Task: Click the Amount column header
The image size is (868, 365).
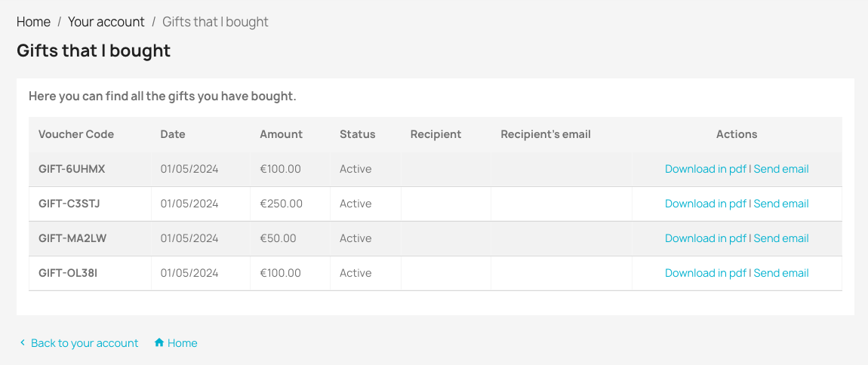Action: [281, 134]
